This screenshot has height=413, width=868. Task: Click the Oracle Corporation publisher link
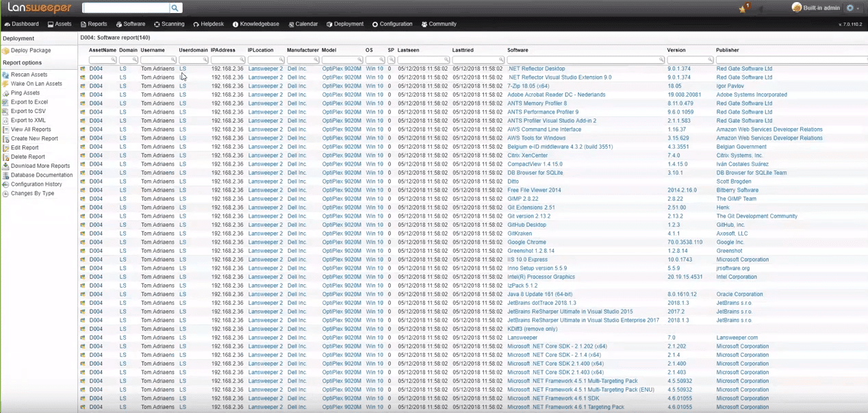[x=739, y=295]
